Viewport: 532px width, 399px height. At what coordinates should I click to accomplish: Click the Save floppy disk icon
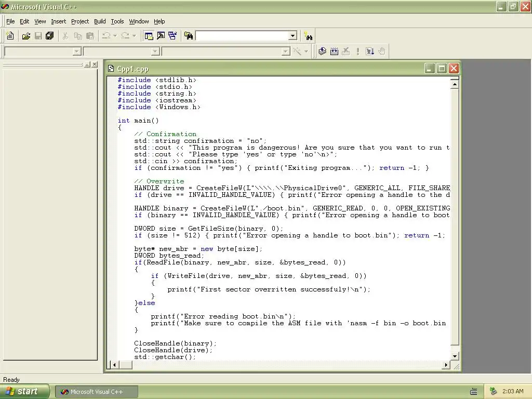[x=38, y=36]
